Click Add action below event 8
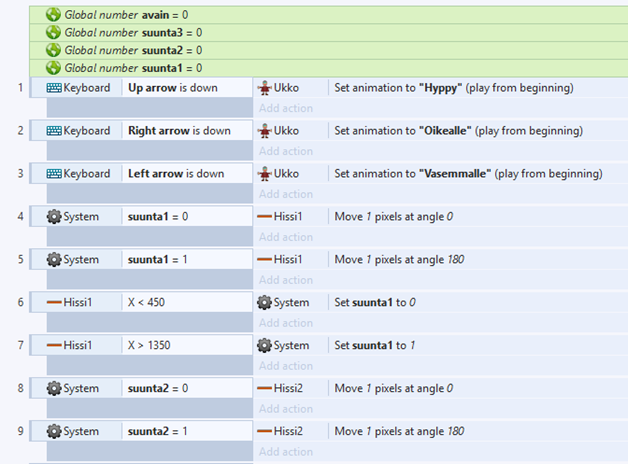 [x=286, y=409]
